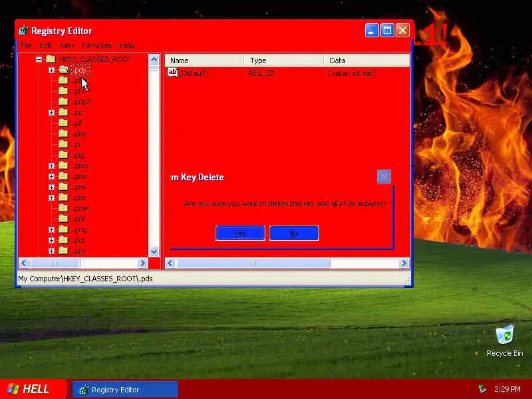The height and width of the screenshot is (399, 532).
Task: Click the tree pane scroll-up arrow
Action: (154, 60)
